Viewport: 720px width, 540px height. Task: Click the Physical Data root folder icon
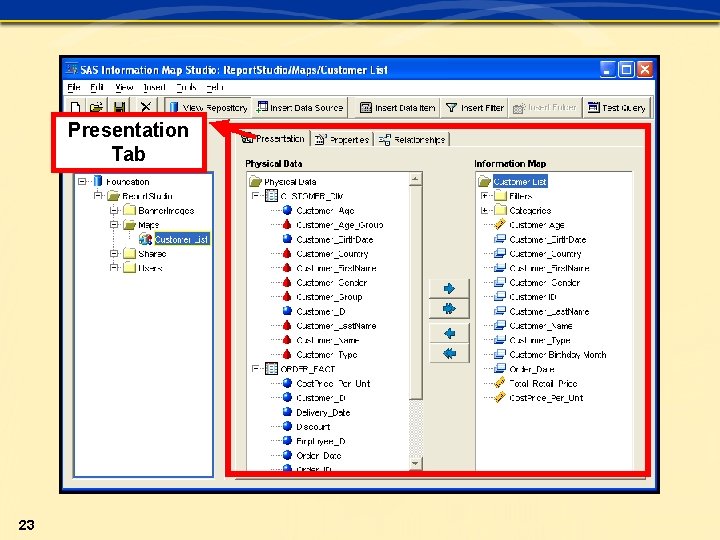256,181
